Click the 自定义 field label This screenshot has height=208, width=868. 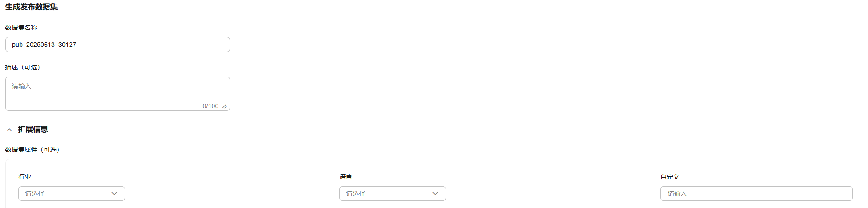click(x=670, y=177)
